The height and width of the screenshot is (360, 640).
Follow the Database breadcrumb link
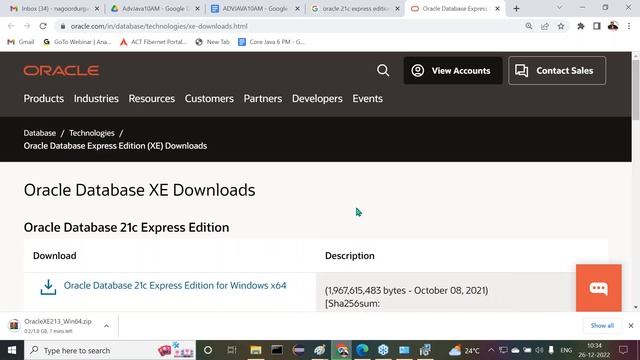click(40, 133)
